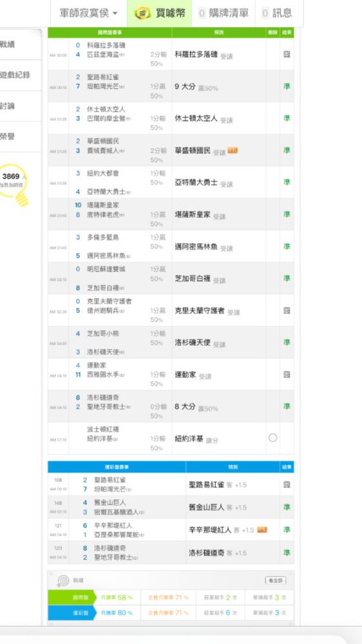
Task: Click the blue 運彩盤 label in stats
Action: (x=71, y=613)
